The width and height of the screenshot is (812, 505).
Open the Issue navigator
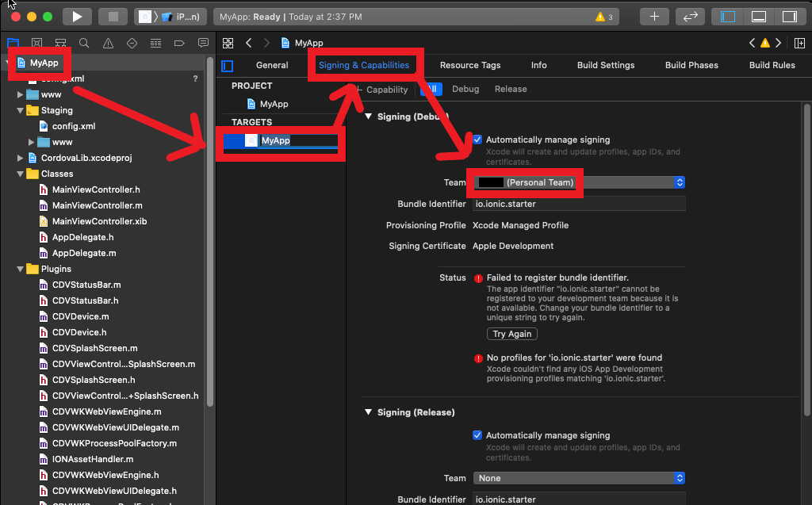tap(108, 43)
